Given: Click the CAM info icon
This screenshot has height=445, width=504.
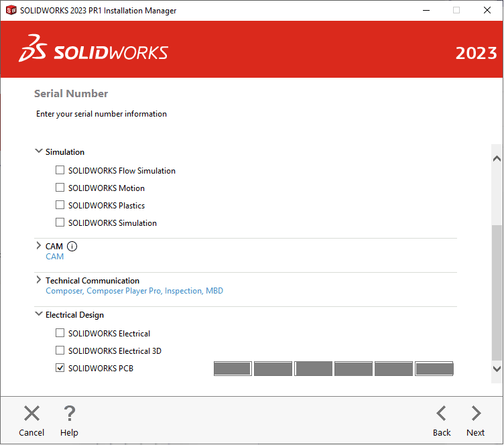Looking at the screenshot, I should [x=72, y=247].
